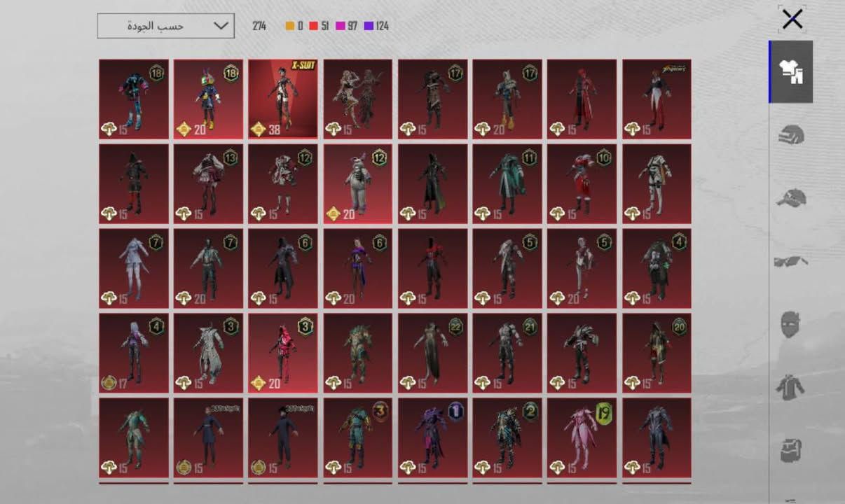Pick black cloaked outfit with green lining
This screenshot has width=845, height=504.
432,183
